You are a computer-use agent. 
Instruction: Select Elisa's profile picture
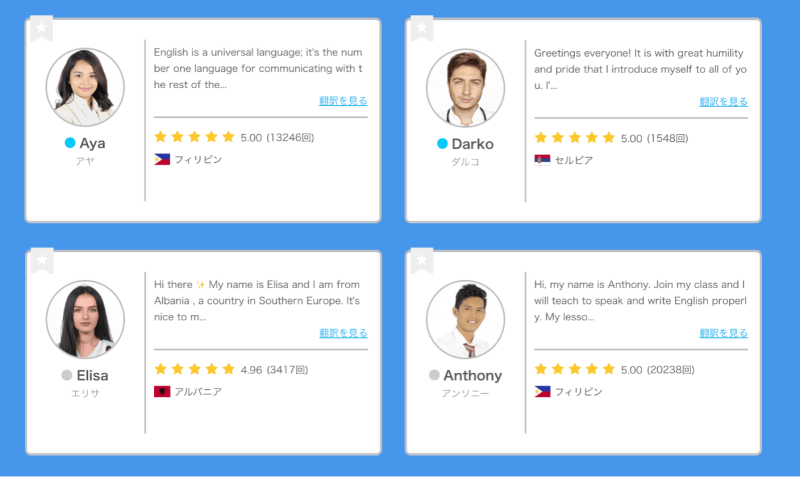(x=85, y=319)
